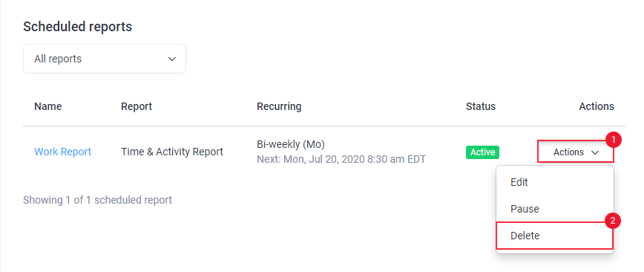Click the Status column header
The height and width of the screenshot is (272, 644).
coord(481,106)
